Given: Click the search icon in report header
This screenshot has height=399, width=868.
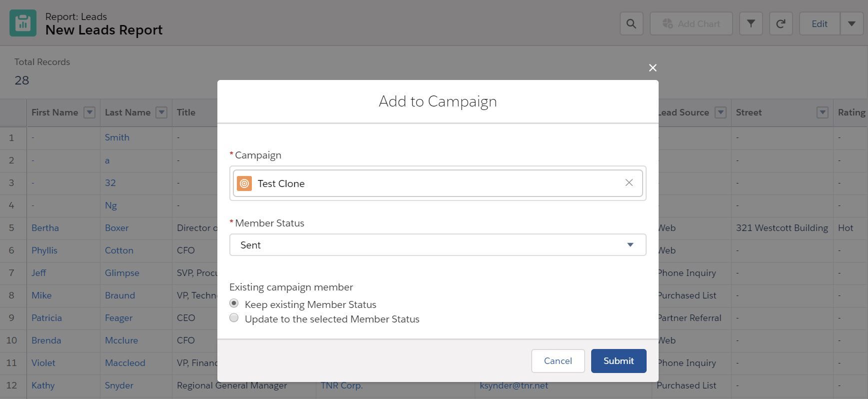Looking at the screenshot, I should click(631, 23).
